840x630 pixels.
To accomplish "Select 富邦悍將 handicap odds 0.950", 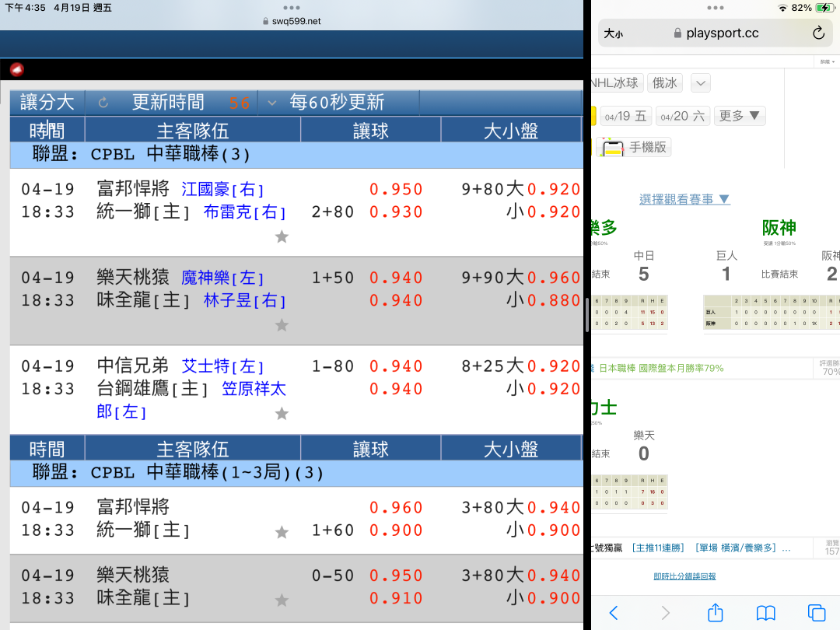I will pos(397,189).
